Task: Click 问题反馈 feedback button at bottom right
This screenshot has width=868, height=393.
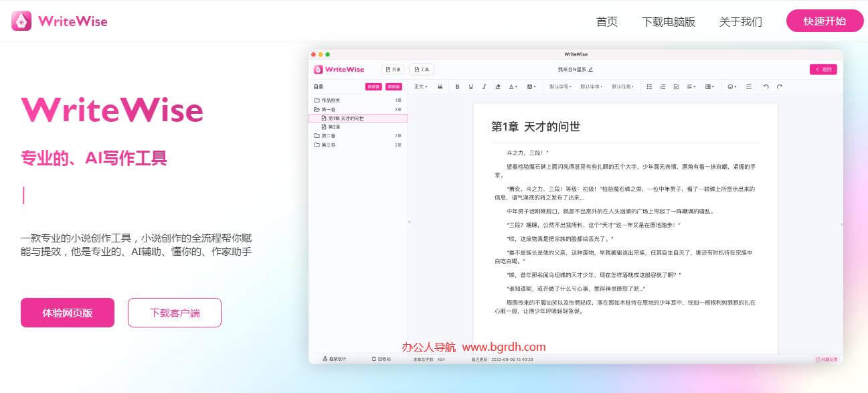Action: [826, 359]
